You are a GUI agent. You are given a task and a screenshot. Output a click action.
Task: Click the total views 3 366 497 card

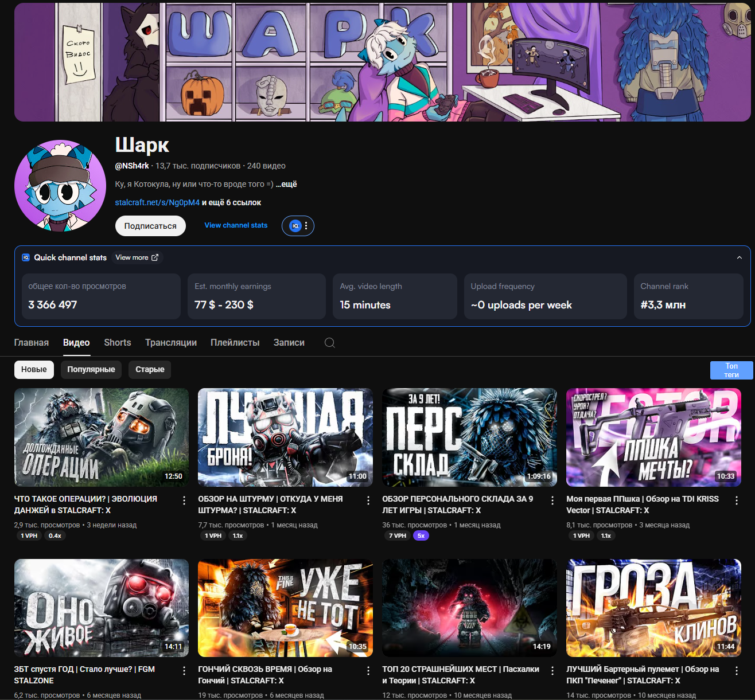[101, 296]
